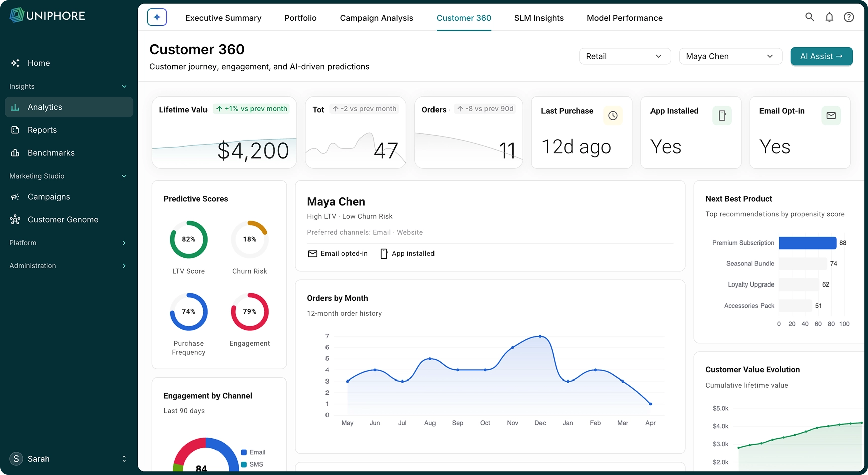The height and width of the screenshot is (475, 868).
Task: Click the App installed phone icon
Action: pos(384,254)
